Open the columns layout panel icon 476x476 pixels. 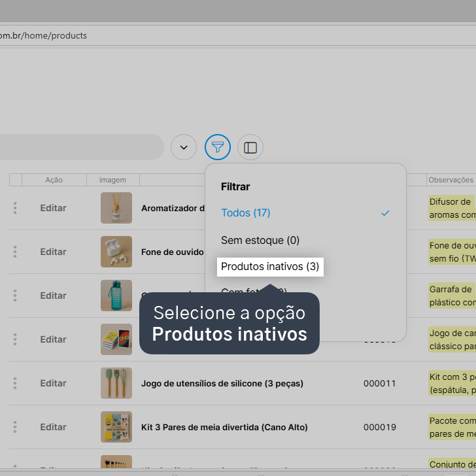click(250, 147)
